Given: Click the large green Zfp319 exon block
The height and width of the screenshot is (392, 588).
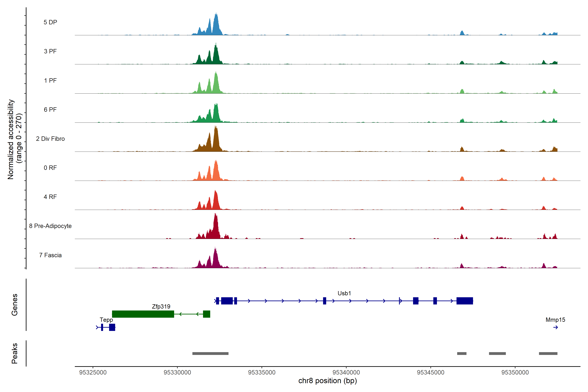Looking at the screenshot, I should 143,314.
